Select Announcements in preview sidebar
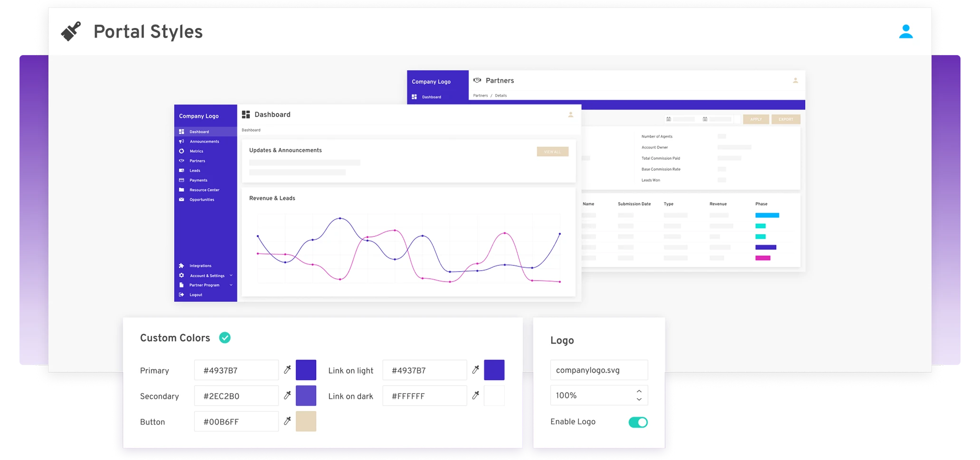Viewport: 980px width, 460px height. coord(205,141)
